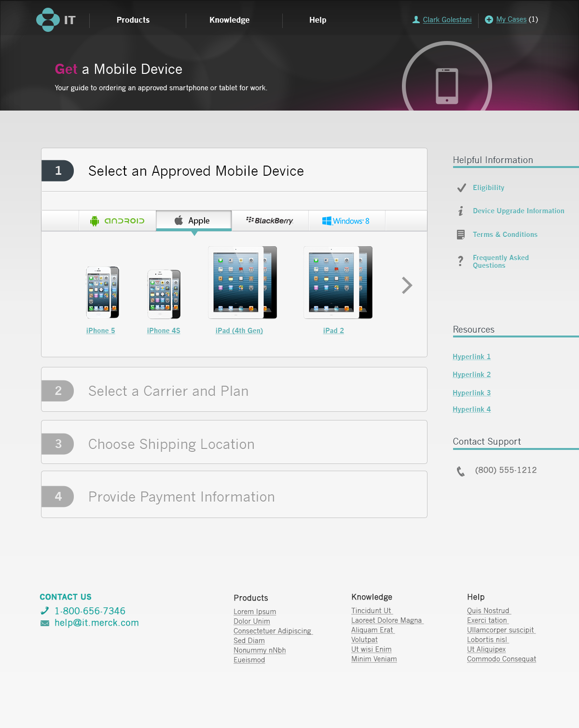The image size is (579, 728).
Task: Click the mobile phone icon in banner circle
Action: point(447,86)
